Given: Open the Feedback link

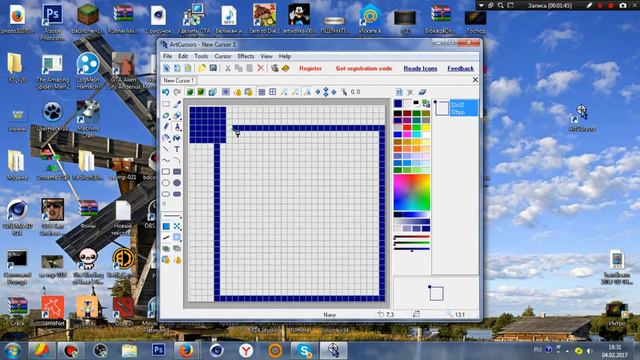Looking at the screenshot, I should [460, 69].
